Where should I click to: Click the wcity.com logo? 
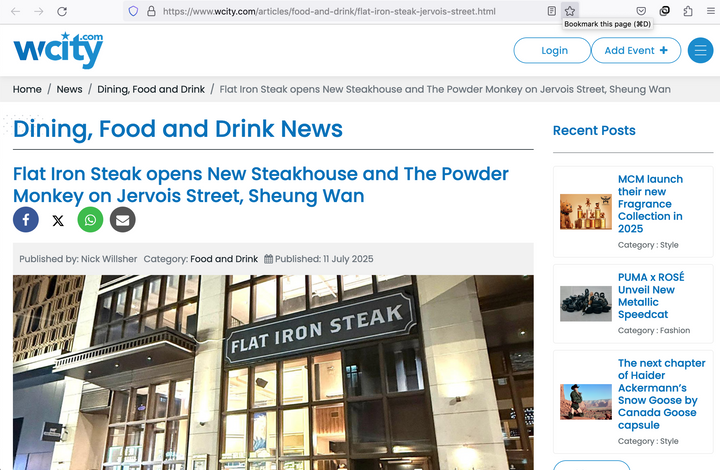[x=58, y=50]
